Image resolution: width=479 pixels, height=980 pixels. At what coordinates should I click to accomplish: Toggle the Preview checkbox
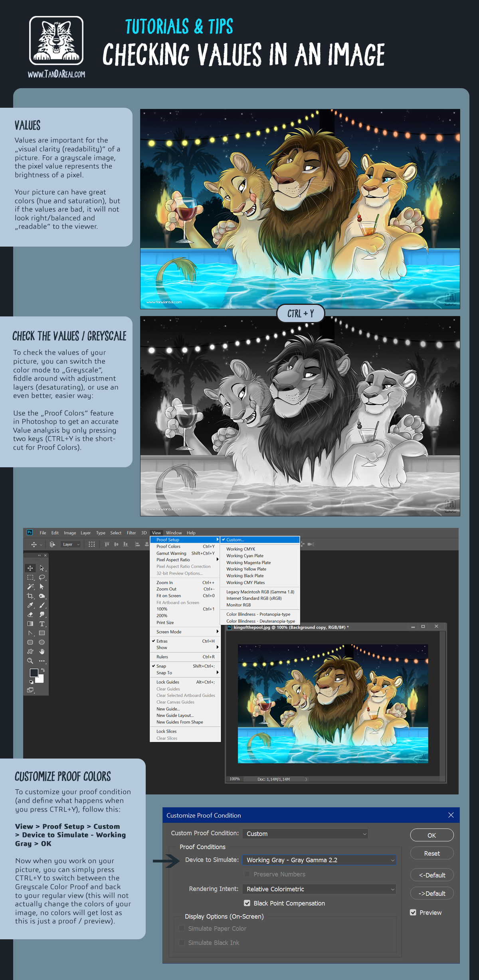coord(413,912)
